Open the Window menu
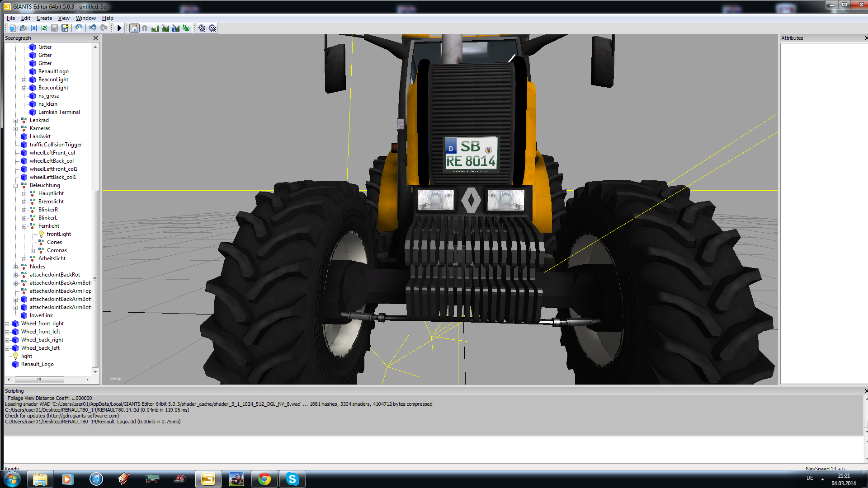The image size is (868, 488). (86, 18)
